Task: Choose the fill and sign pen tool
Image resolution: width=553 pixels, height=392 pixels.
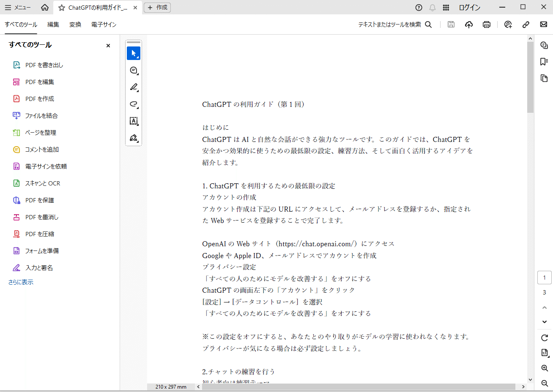Action: [134, 138]
